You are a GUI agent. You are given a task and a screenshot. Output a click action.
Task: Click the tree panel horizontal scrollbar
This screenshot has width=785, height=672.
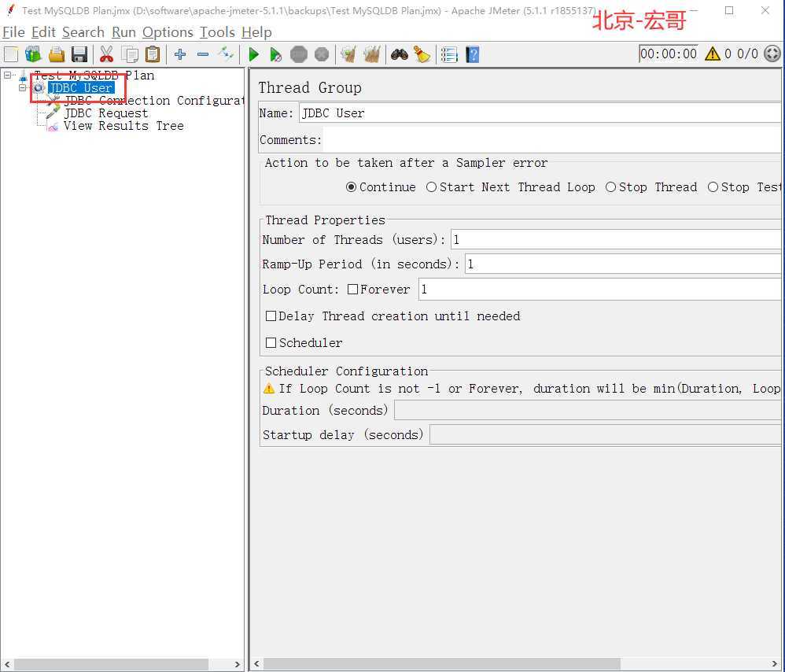coord(111,664)
